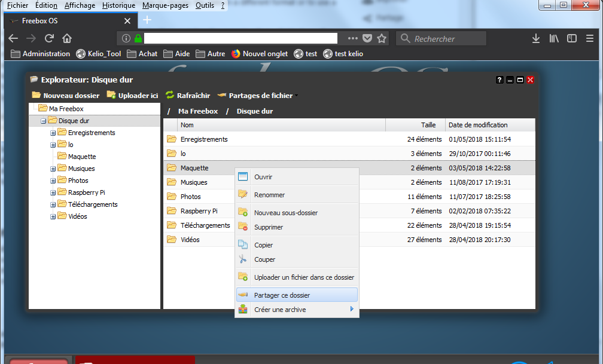Viewport: 603px width, 364px height.
Task: Choose Ouvrir from the context menu
Action: pyautogui.click(x=297, y=177)
